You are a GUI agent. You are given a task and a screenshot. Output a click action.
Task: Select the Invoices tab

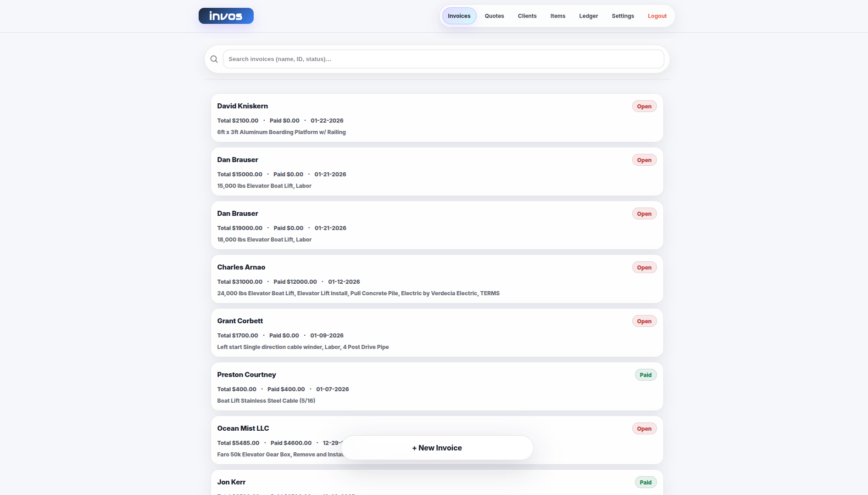click(459, 16)
